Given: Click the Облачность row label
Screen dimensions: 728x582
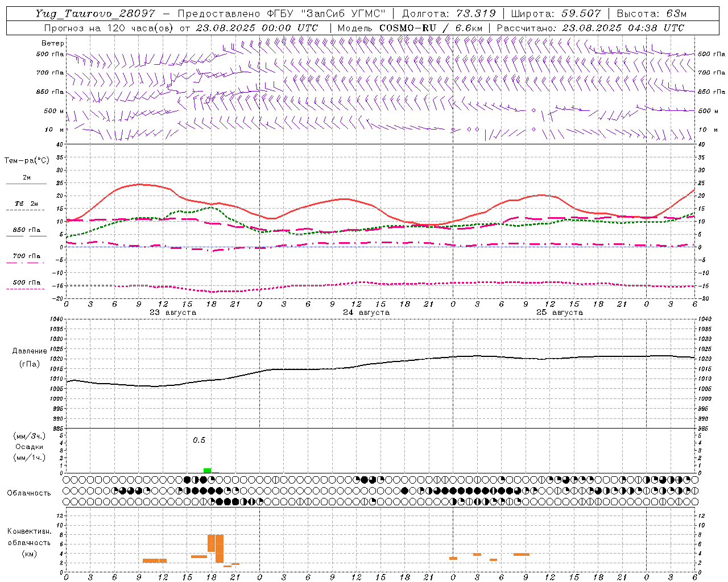Looking at the screenshot, I should 29,493.
